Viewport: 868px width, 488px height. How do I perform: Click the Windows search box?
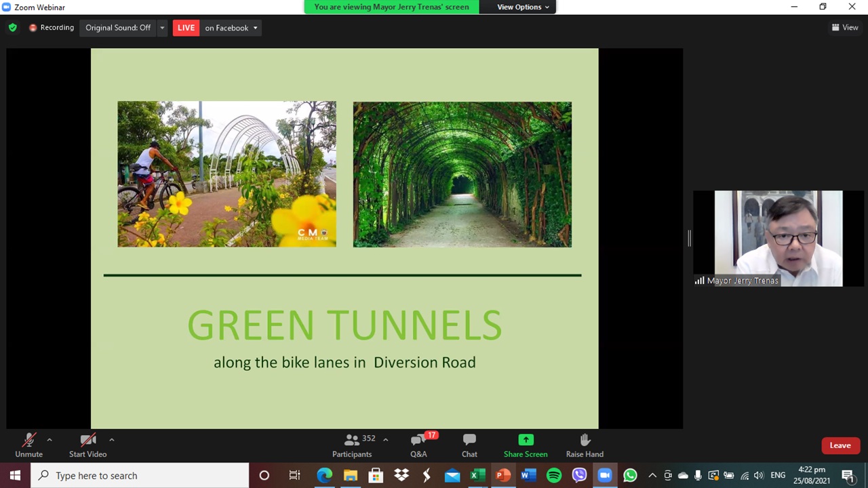click(x=140, y=475)
